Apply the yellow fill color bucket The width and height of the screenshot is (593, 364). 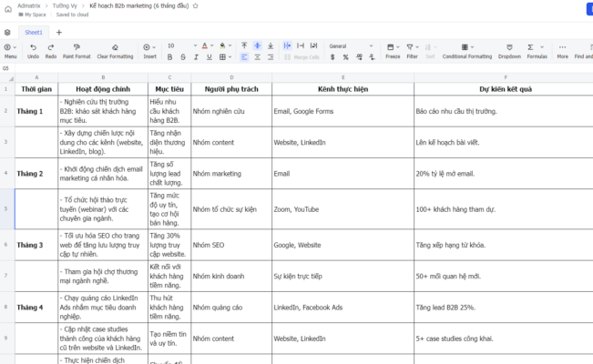click(x=223, y=46)
